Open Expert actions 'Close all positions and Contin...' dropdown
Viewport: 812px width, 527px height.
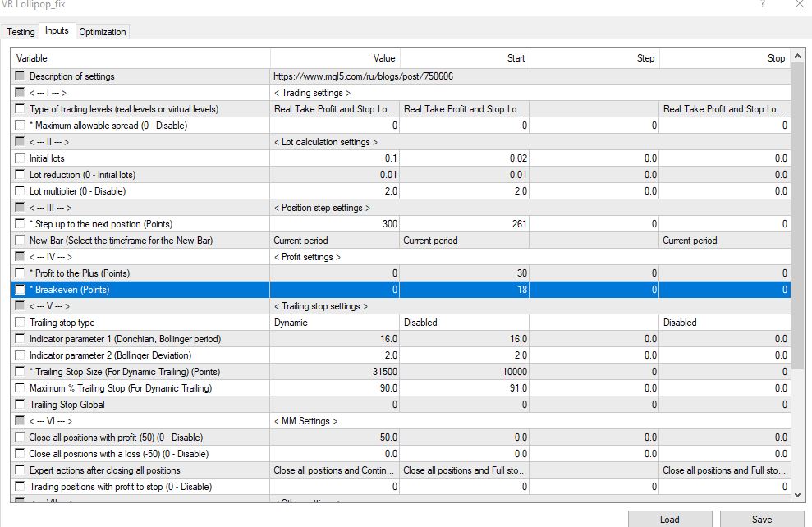point(334,470)
